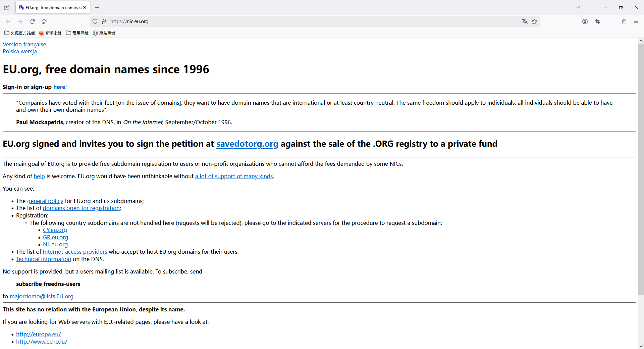This screenshot has width=644, height=349.
Task: Click the page's vertical scrollbar thumb
Action: [641, 168]
